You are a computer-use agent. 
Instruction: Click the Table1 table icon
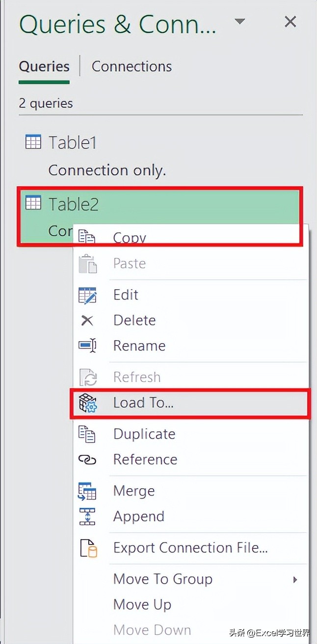[33, 142]
